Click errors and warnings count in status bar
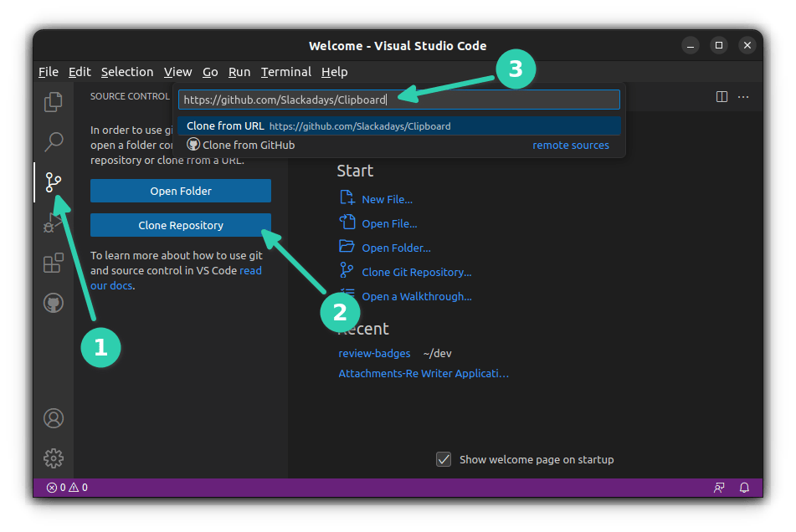Screen dimensions: 796x532 tap(67, 488)
